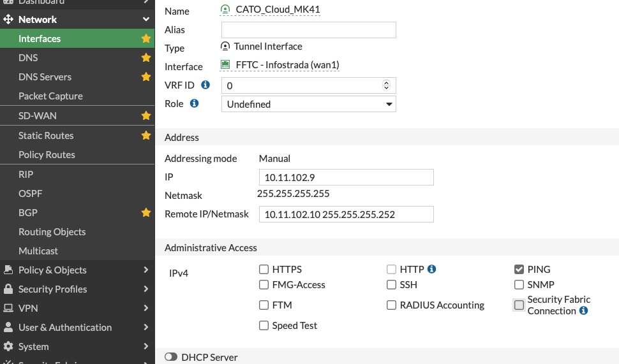Click the CATO_Cloud_MK41 name link
The height and width of the screenshot is (364, 619).
pos(278,10)
